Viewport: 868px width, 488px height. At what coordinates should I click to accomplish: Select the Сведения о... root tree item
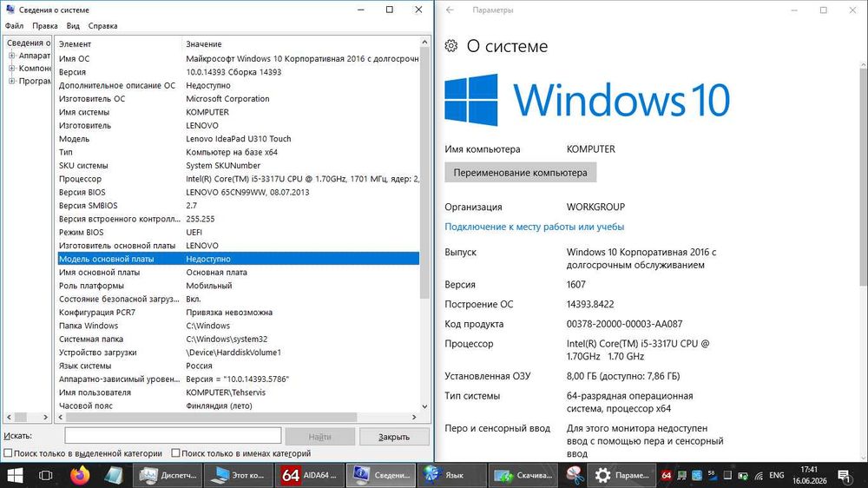(29, 43)
